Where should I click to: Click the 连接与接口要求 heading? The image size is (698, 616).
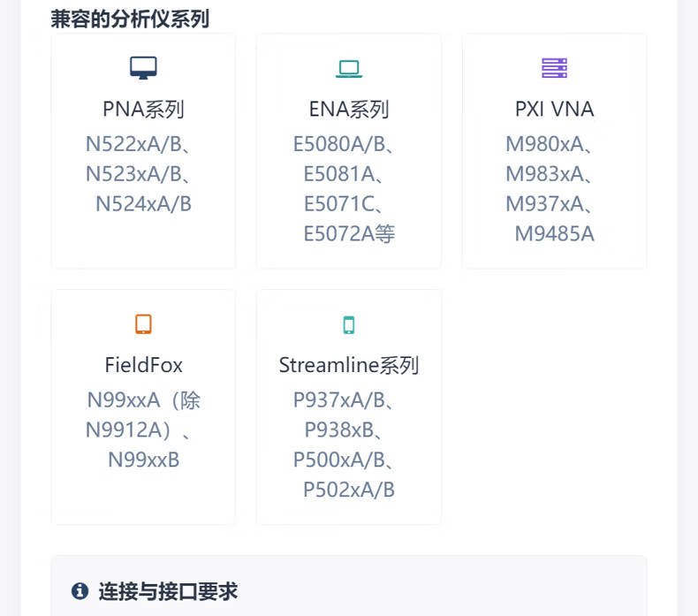(x=168, y=591)
